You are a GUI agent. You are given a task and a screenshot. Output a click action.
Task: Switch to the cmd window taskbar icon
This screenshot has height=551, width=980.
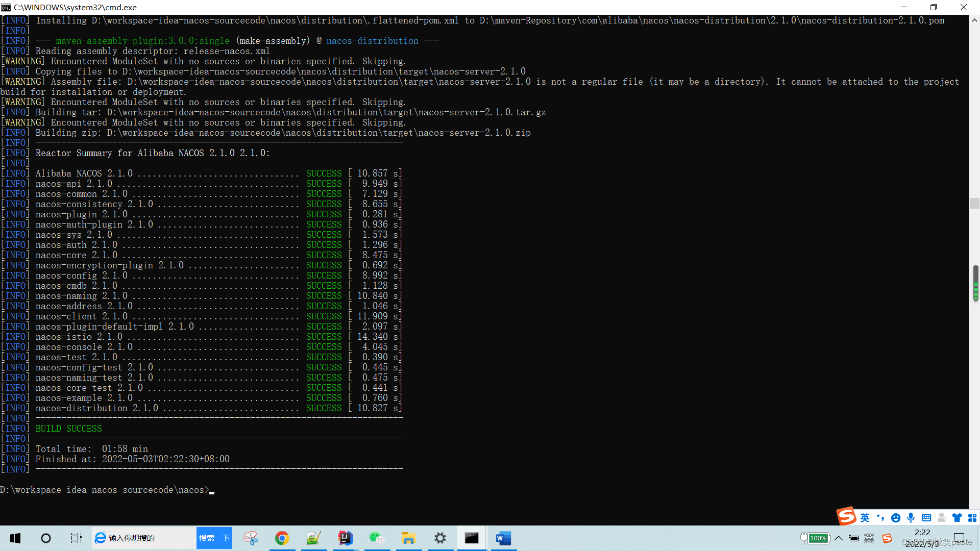[x=472, y=538]
